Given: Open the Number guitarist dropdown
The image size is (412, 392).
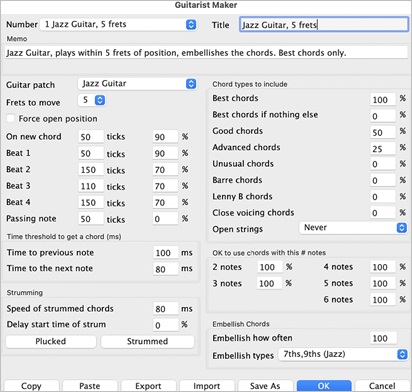Looking at the screenshot, I should click(x=118, y=24).
